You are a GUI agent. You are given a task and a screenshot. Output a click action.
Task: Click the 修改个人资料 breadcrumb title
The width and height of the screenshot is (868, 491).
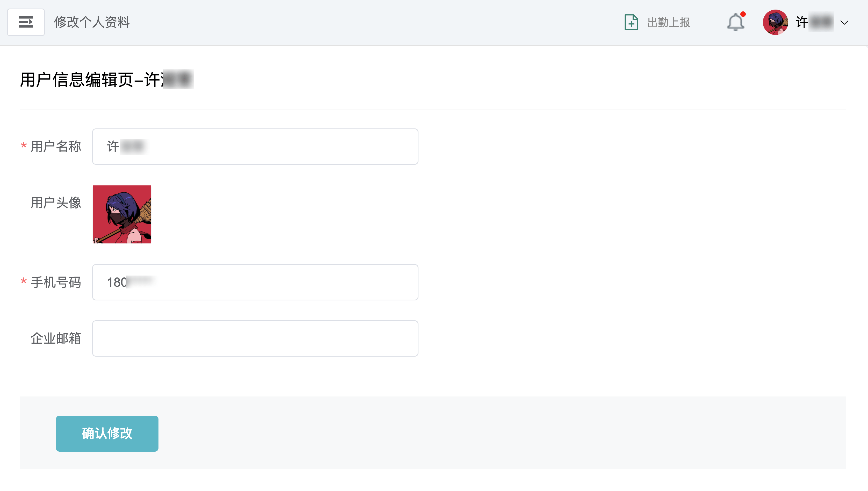pos(92,22)
